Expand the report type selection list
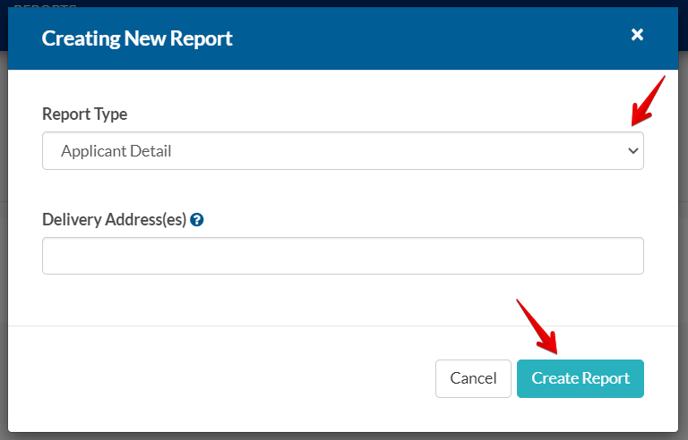 (x=342, y=151)
